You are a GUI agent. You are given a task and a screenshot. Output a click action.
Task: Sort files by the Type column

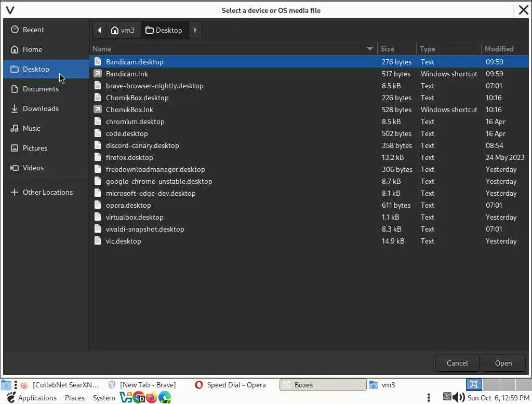pyautogui.click(x=448, y=49)
